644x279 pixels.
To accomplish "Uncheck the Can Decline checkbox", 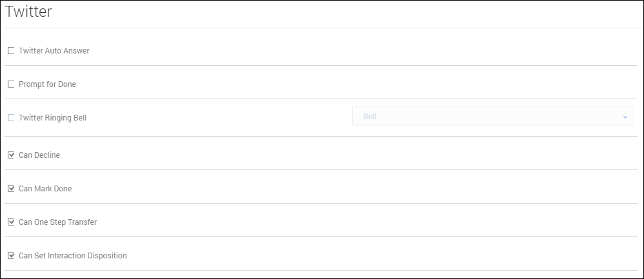I will pyautogui.click(x=11, y=155).
